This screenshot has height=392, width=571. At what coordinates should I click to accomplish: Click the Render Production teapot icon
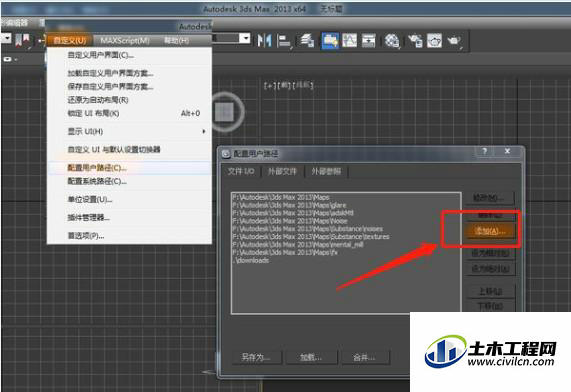(x=454, y=41)
